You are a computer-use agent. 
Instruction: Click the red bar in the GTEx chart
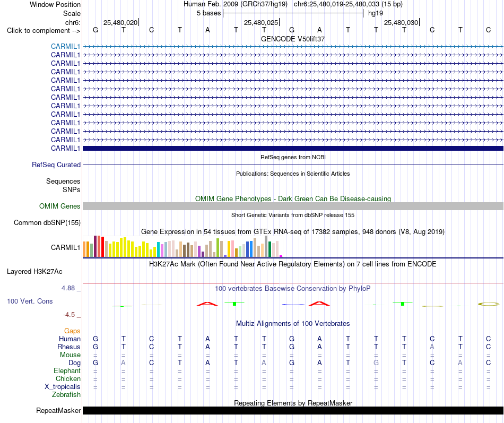[102, 247]
